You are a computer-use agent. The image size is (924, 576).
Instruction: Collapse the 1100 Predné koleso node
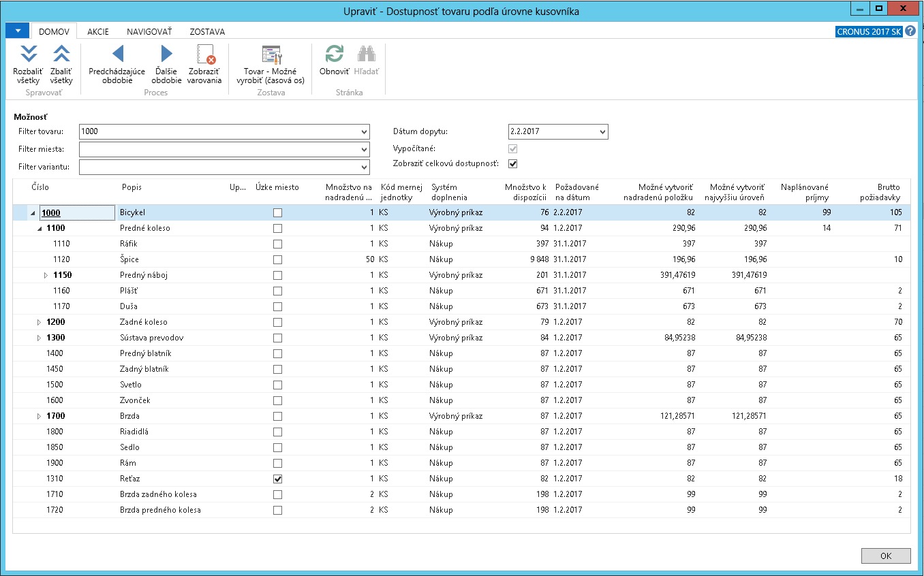39,229
